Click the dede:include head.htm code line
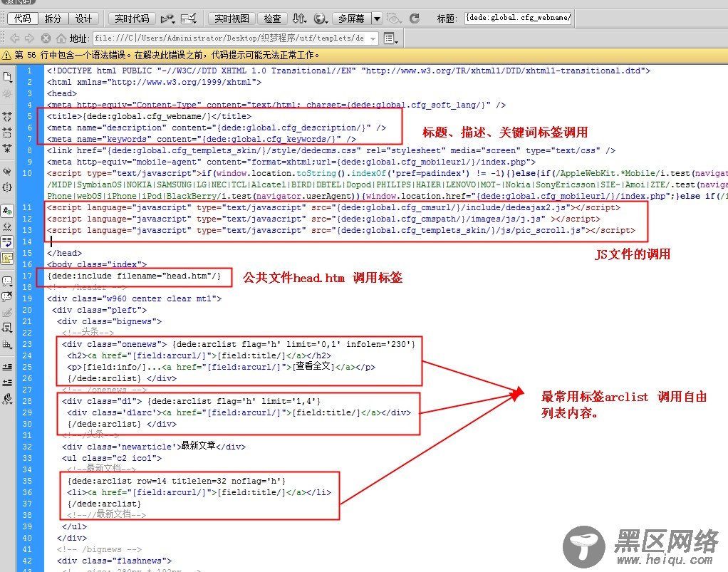728x572 pixels. click(x=134, y=276)
